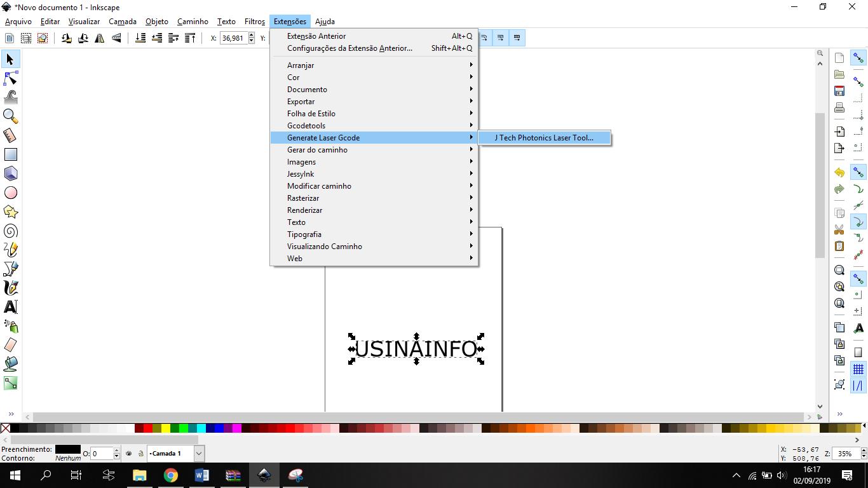Toggle snap to grids button

click(x=858, y=369)
